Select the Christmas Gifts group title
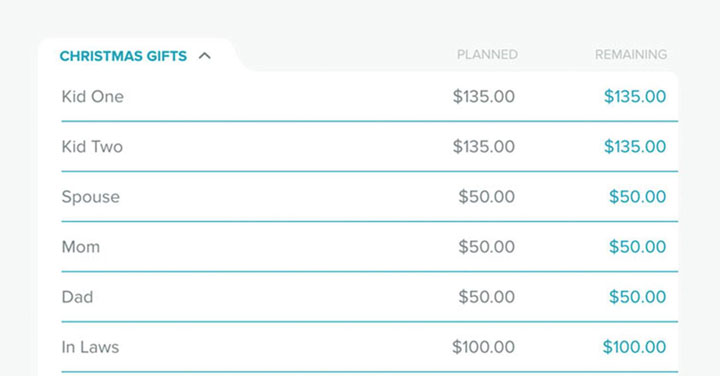Screen dimensions: 720x376 coord(123,56)
